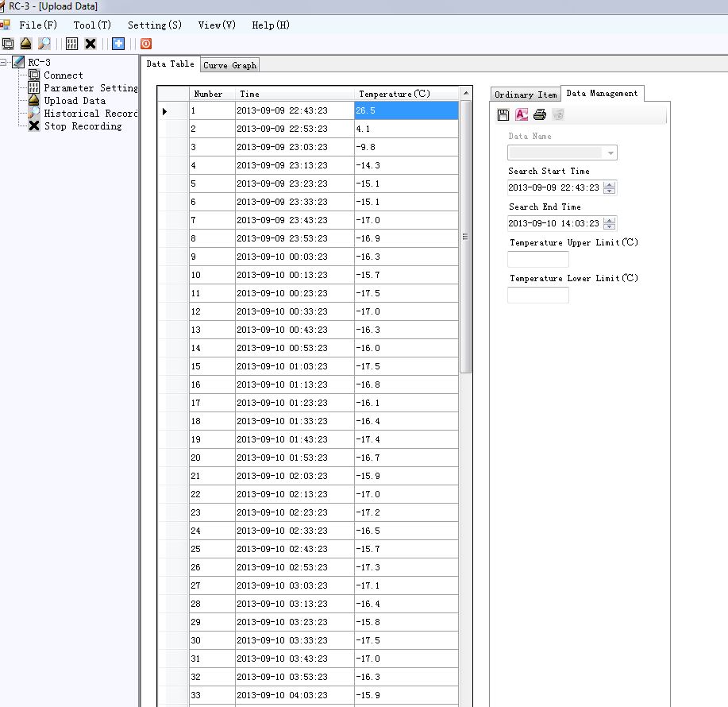Click time cell 2013-09-09 23:43:23
Screen dimensions: 728x707
tap(295, 220)
